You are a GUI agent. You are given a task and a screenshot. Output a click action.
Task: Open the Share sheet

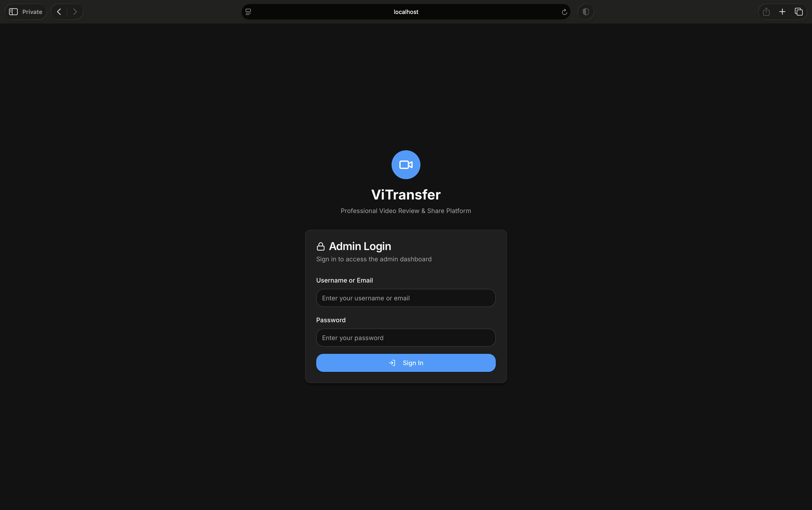766,12
